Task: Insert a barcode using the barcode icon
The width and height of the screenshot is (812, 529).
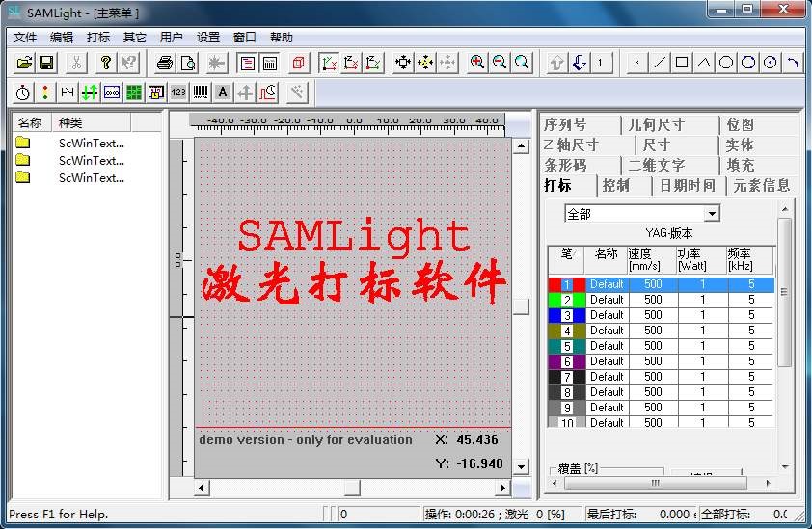Action: point(201,92)
